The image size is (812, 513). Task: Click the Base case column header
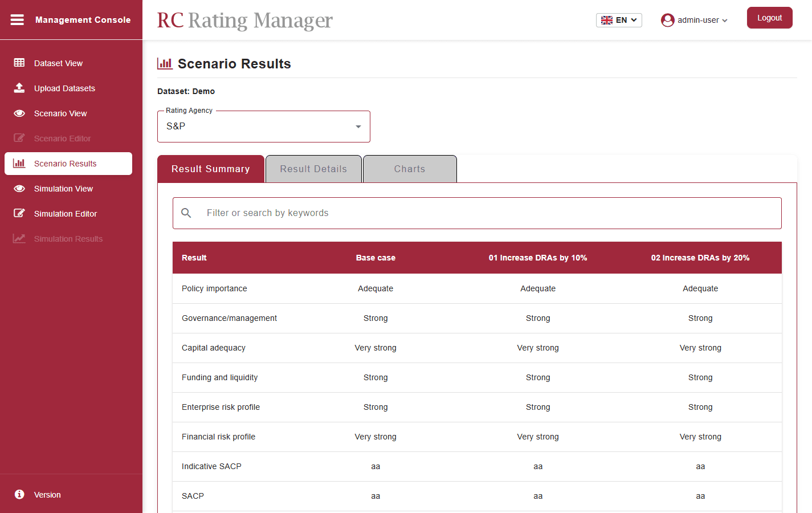[376, 258]
